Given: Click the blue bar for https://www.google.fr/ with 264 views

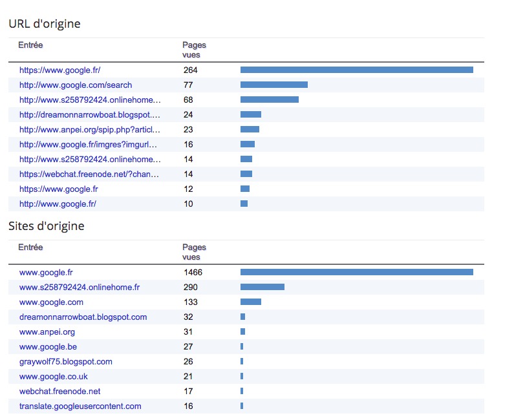Looking at the screenshot, I should [x=357, y=70].
